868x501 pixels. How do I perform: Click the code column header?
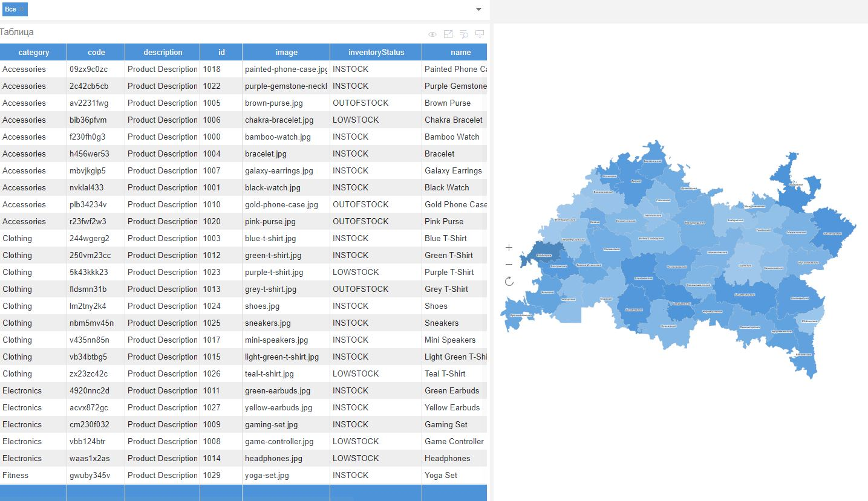96,53
